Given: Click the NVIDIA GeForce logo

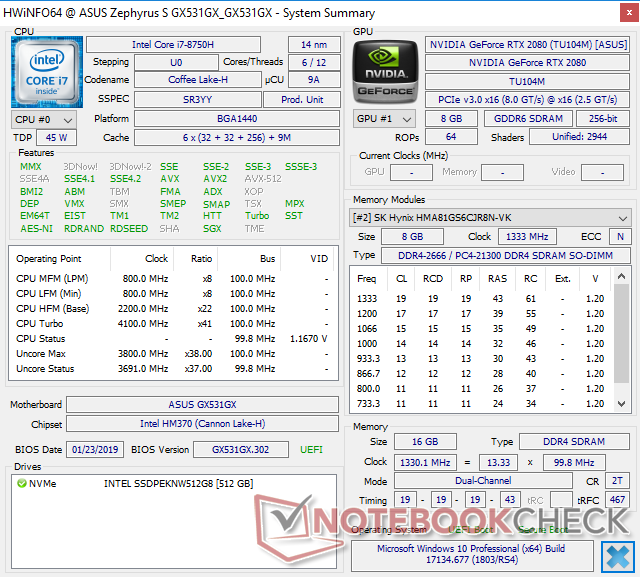Looking at the screenshot, I should (x=386, y=73).
